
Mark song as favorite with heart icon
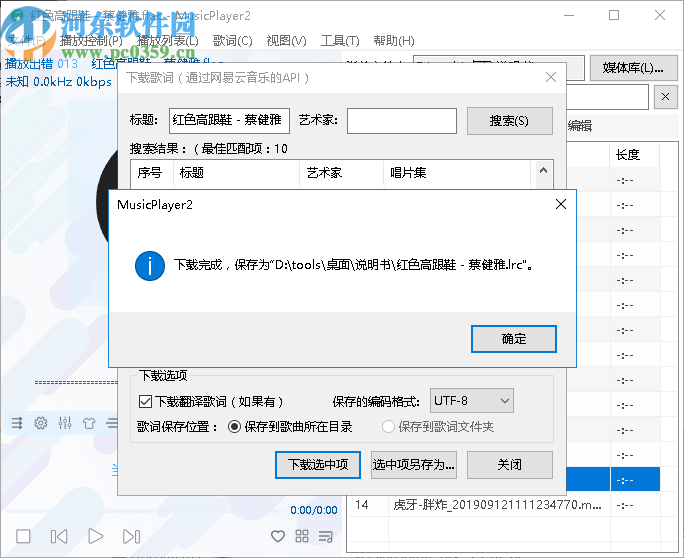[278, 536]
